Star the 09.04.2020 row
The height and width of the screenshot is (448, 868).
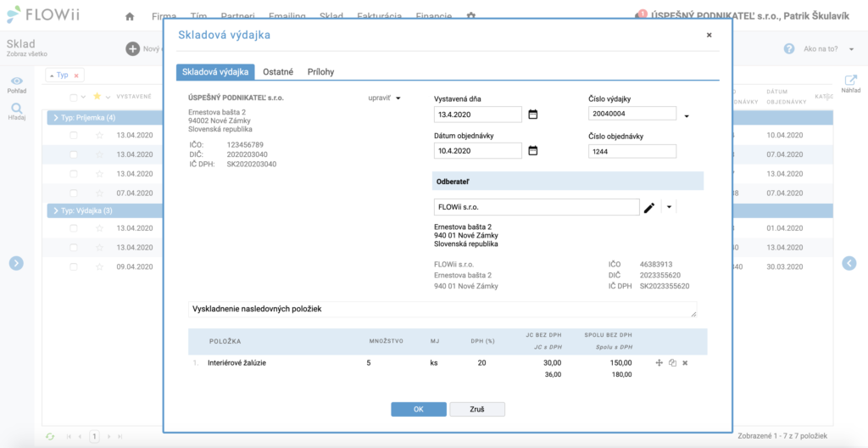[x=100, y=266]
